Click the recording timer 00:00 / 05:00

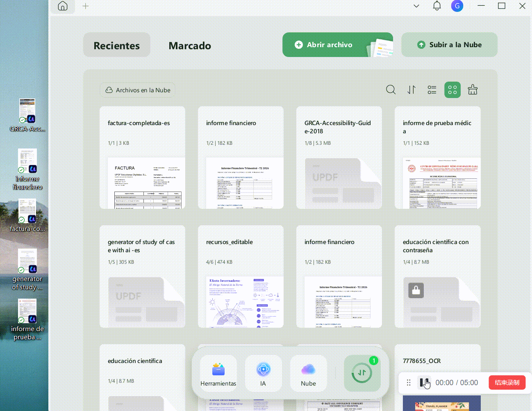(x=457, y=383)
